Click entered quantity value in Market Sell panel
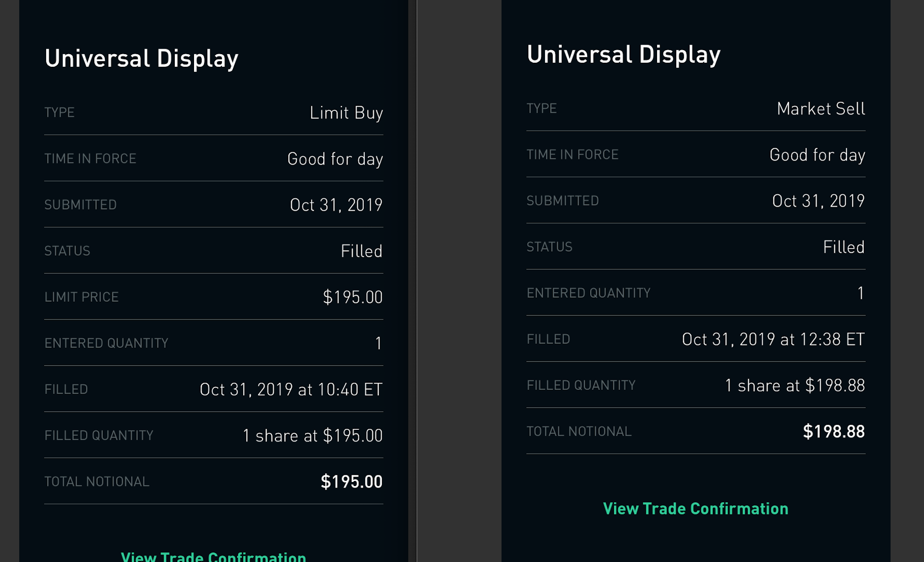 (860, 293)
